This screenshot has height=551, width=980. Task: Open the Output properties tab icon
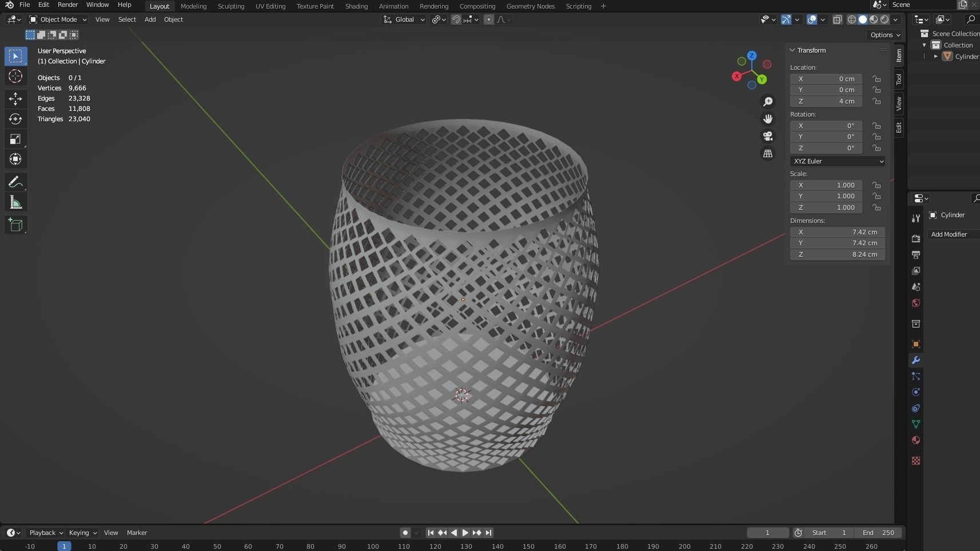point(916,254)
